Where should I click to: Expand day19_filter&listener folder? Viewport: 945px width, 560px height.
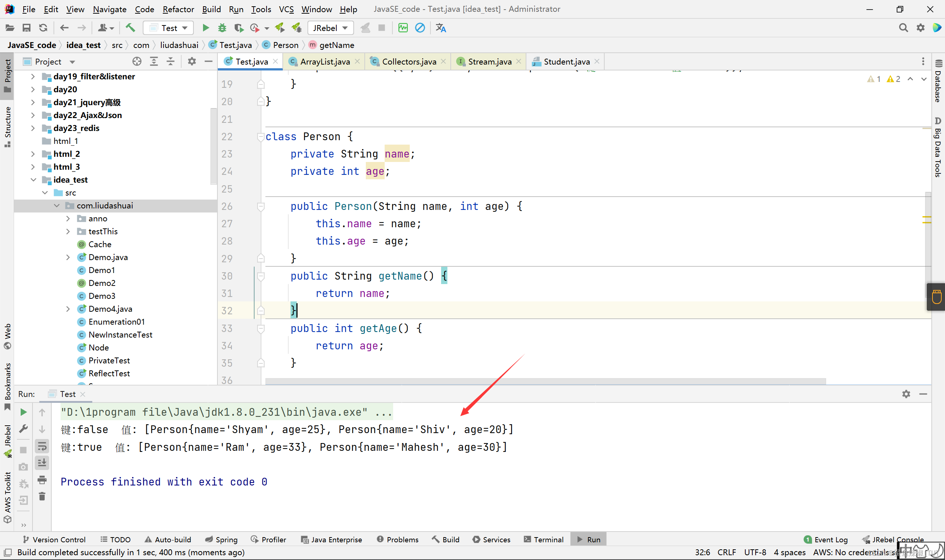coord(33,77)
